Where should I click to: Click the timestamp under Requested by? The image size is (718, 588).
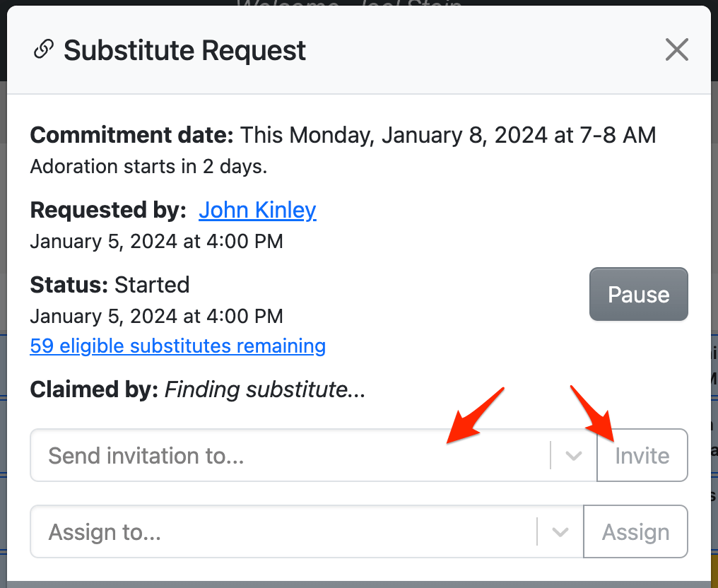click(x=156, y=242)
